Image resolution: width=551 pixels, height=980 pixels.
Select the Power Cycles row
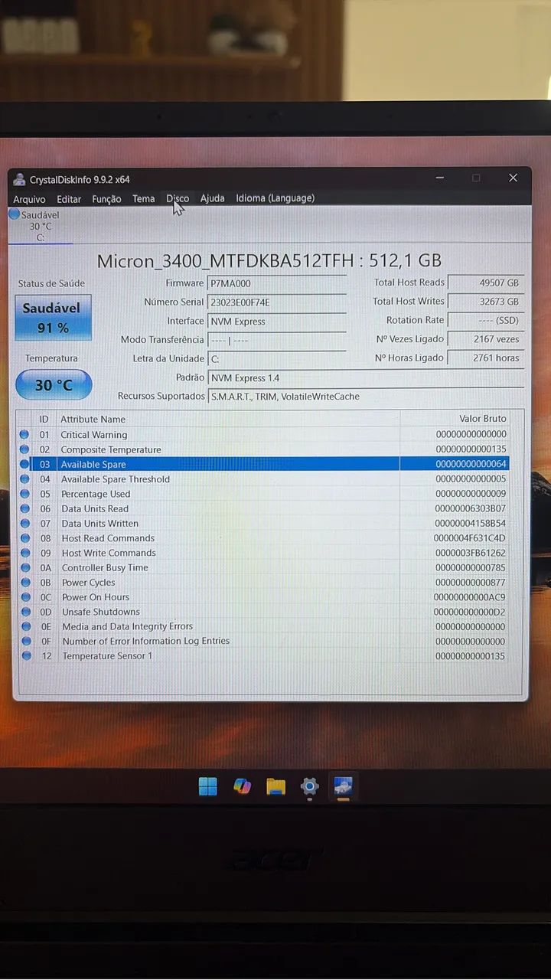[x=263, y=583]
